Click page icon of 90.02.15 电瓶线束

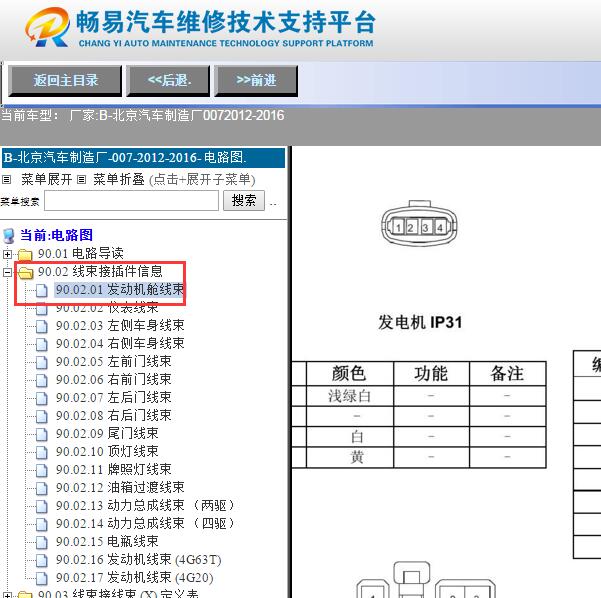42,543
